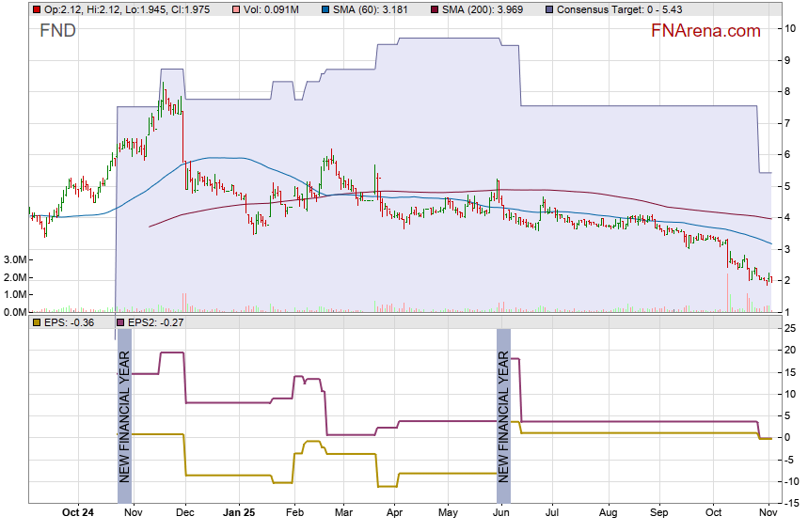Click the Oct 24 date axis label
The width and height of the screenshot is (808, 532).
point(77,513)
